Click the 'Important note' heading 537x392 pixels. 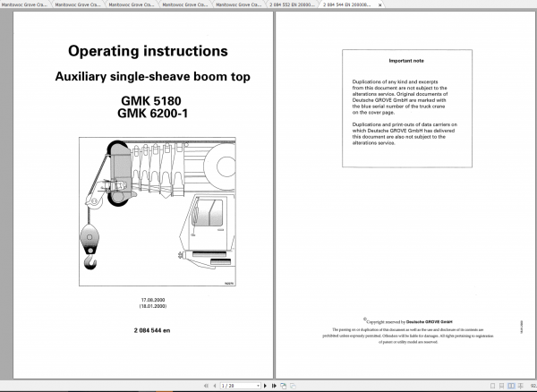click(406, 61)
